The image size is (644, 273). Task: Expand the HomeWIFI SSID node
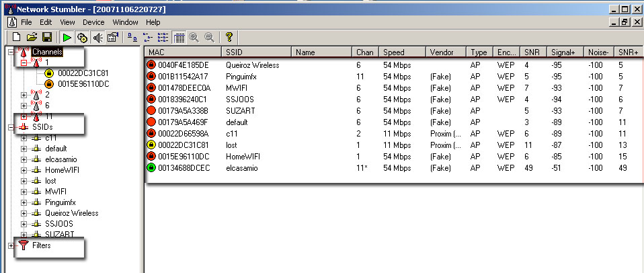tap(24, 170)
